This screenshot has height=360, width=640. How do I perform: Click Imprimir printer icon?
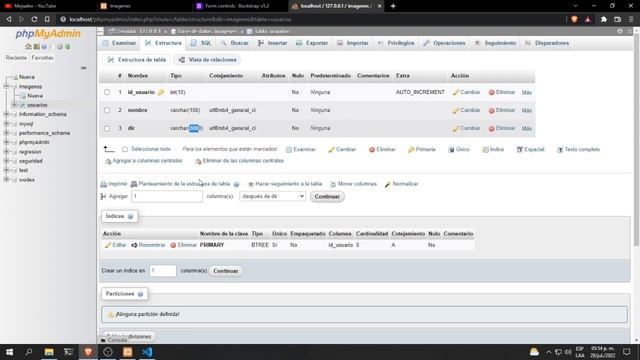pos(104,184)
